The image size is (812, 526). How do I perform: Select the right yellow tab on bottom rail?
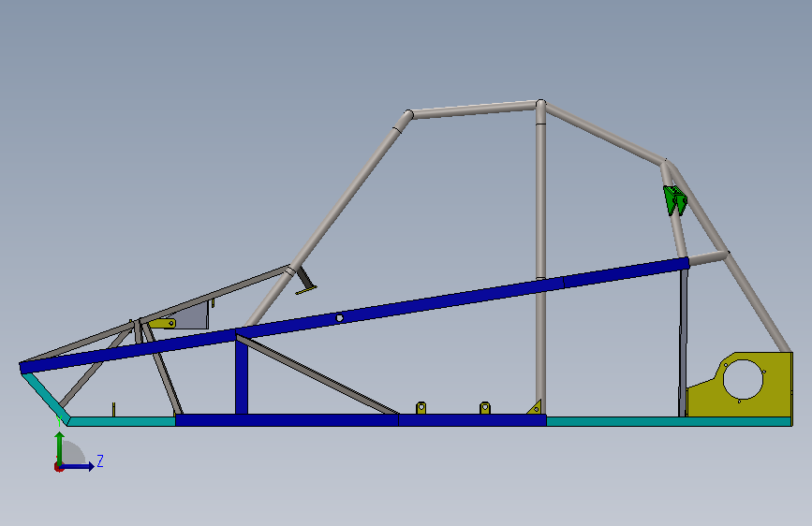coord(485,408)
